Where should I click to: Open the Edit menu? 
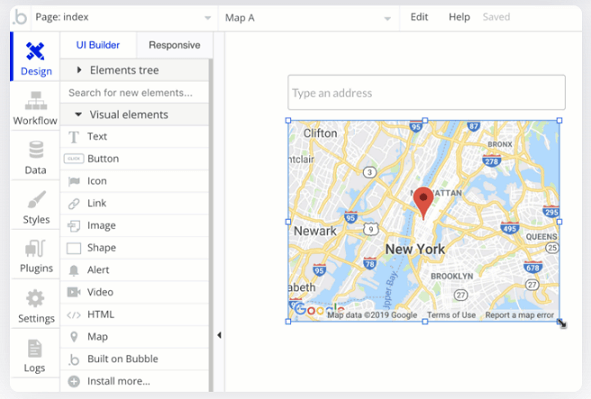point(419,17)
